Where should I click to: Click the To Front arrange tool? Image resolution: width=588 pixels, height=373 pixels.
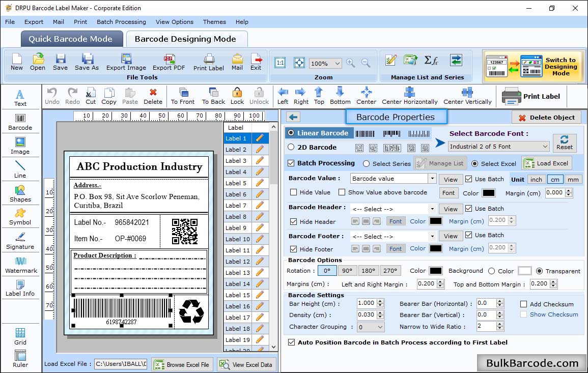pos(183,96)
